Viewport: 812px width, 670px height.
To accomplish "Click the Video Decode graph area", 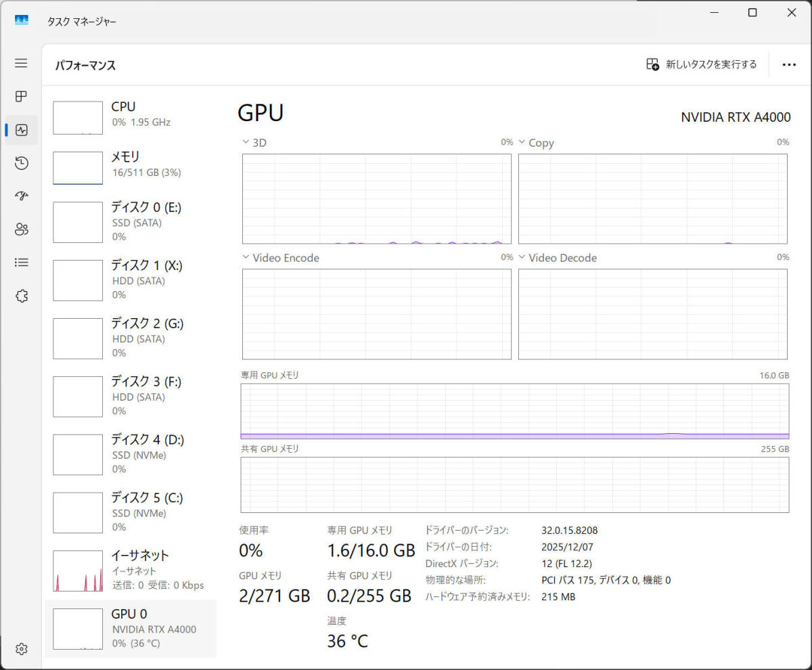I will pyautogui.click(x=653, y=314).
